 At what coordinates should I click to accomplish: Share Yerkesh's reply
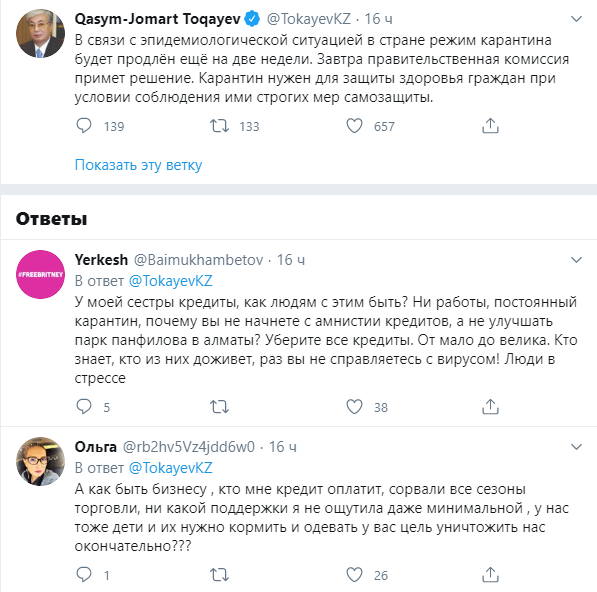coord(490,407)
